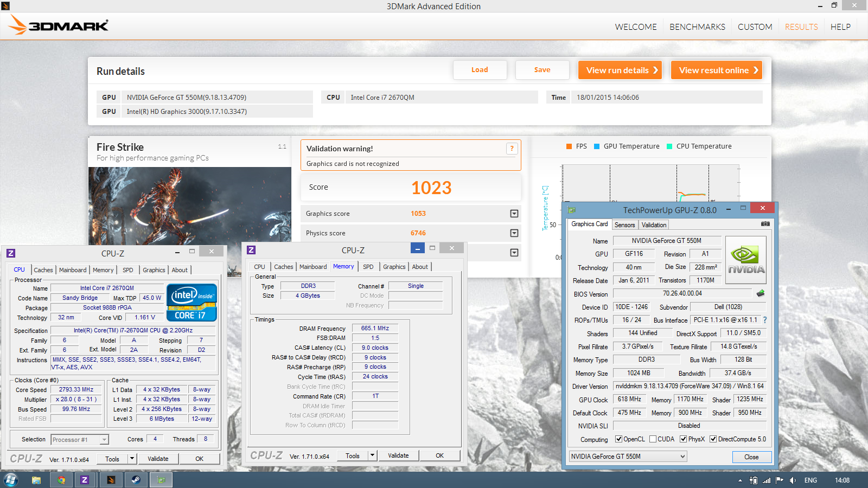Switch to 3DMark via its taskbar icon
868x488 pixels.
[x=111, y=480]
